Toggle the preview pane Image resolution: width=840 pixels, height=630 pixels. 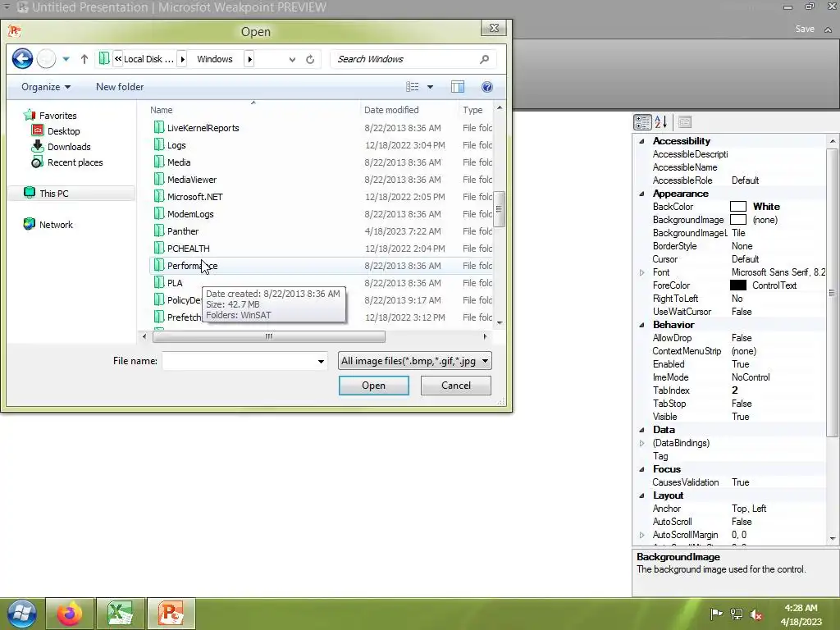[458, 87]
